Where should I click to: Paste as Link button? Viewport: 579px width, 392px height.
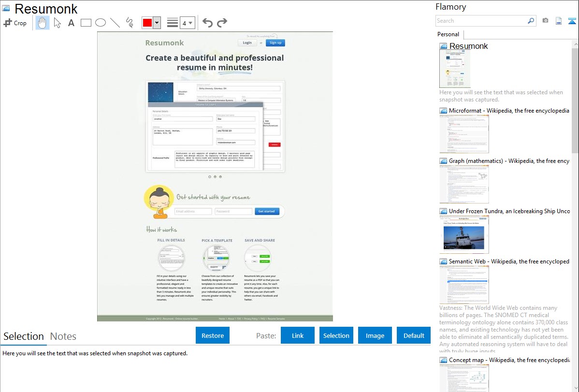click(298, 335)
